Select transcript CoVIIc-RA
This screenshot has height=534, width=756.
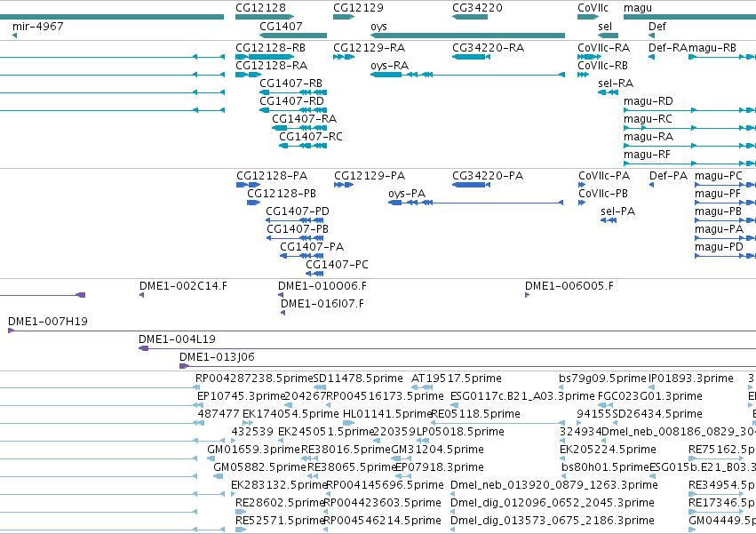[589, 57]
